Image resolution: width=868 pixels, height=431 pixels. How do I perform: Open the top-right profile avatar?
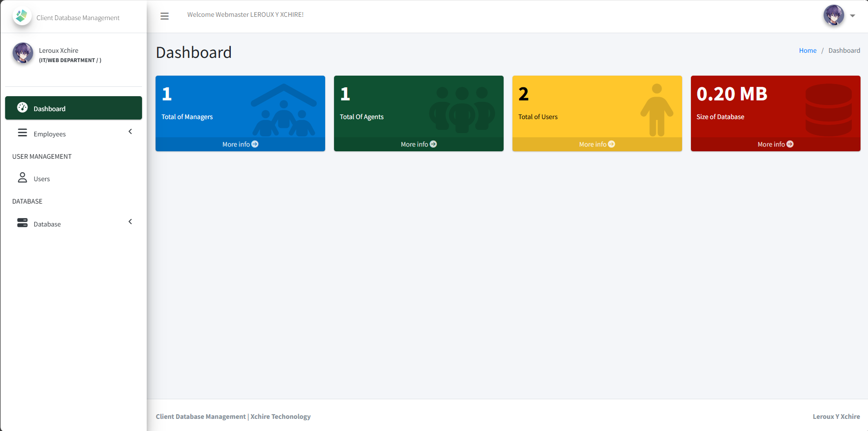[833, 15]
